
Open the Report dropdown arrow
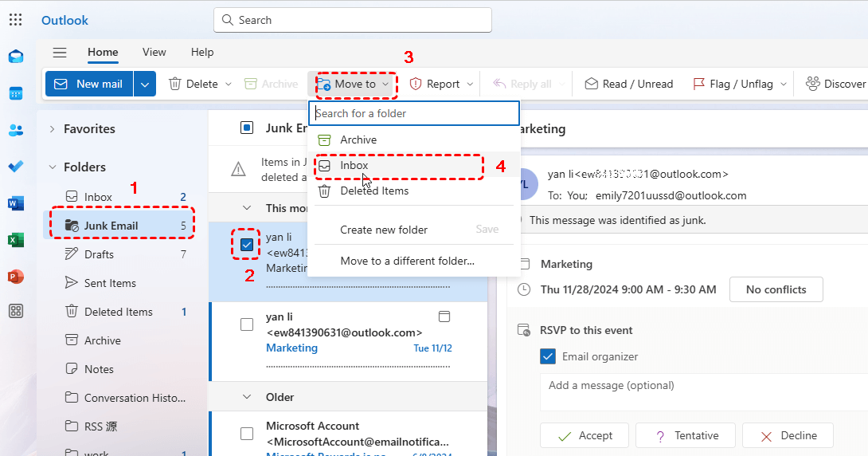click(x=470, y=85)
